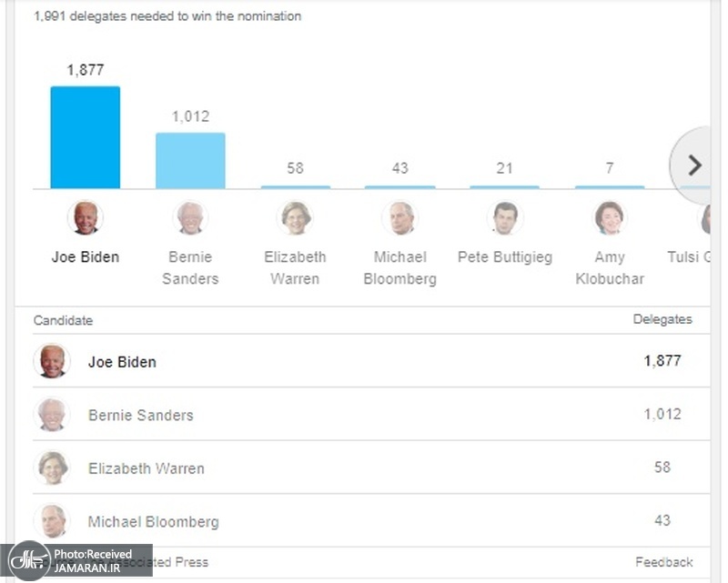Select Joe Biden's portrait in the chart
Viewport: 728px width, 583px height.
[86, 218]
